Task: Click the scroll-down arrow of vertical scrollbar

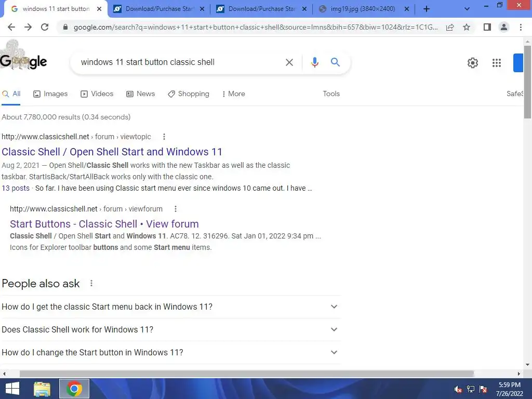Action: click(527, 365)
